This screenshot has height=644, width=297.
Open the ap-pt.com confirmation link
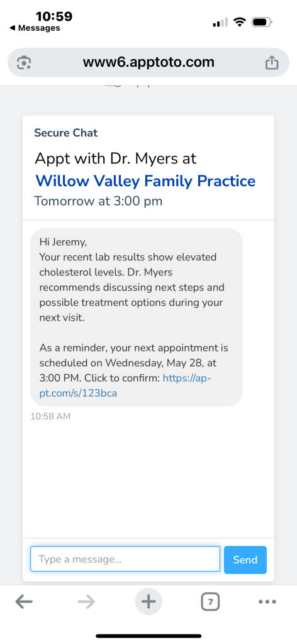125,386
